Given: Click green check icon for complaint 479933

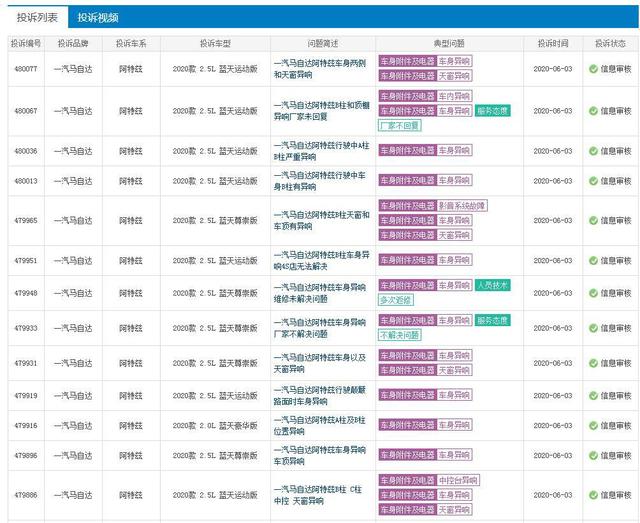Looking at the screenshot, I should coord(593,328).
